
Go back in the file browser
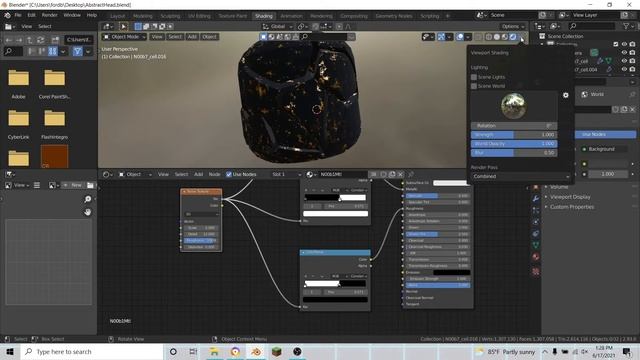(9, 40)
